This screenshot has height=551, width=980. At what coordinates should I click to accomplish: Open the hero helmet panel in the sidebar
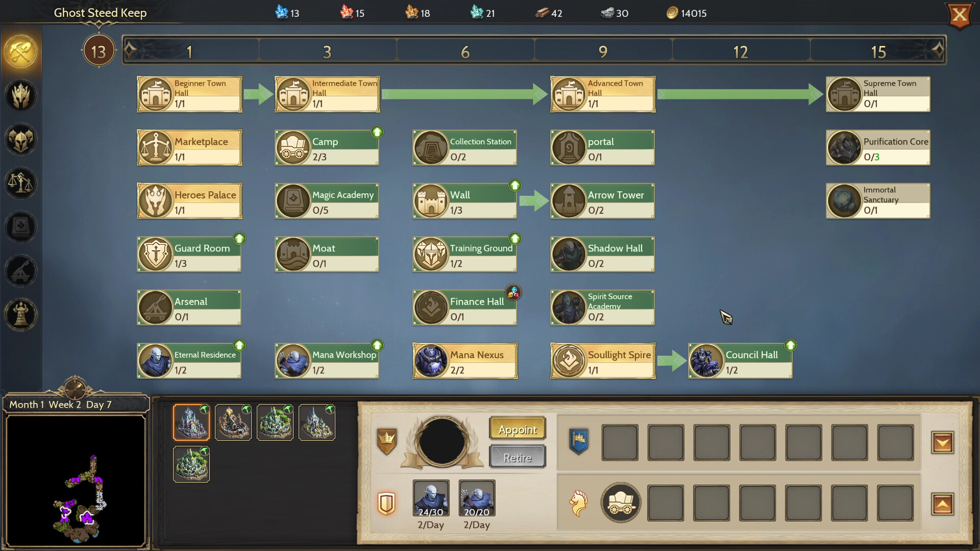(x=20, y=94)
